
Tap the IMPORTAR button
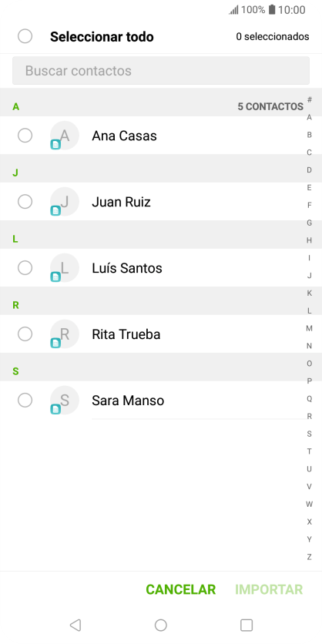point(269,589)
